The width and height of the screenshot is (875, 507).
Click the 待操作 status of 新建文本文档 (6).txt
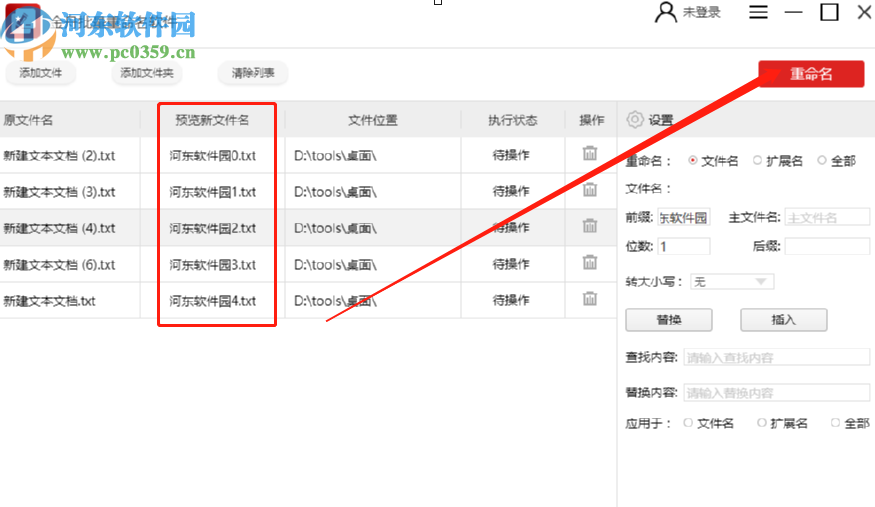pos(511,264)
